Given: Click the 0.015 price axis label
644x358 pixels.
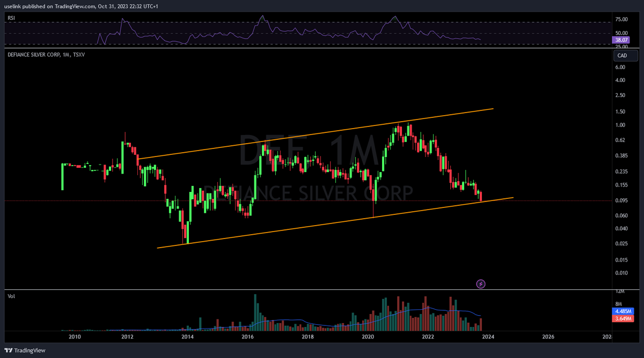Looking at the screenshot, I should coord(622,260).
